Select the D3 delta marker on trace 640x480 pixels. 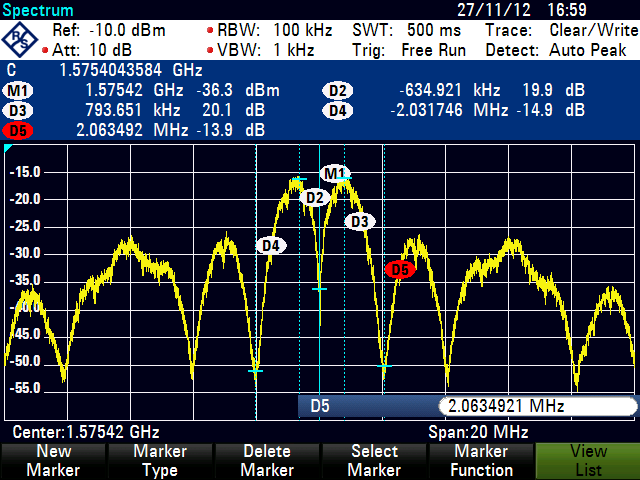[360, 221]
